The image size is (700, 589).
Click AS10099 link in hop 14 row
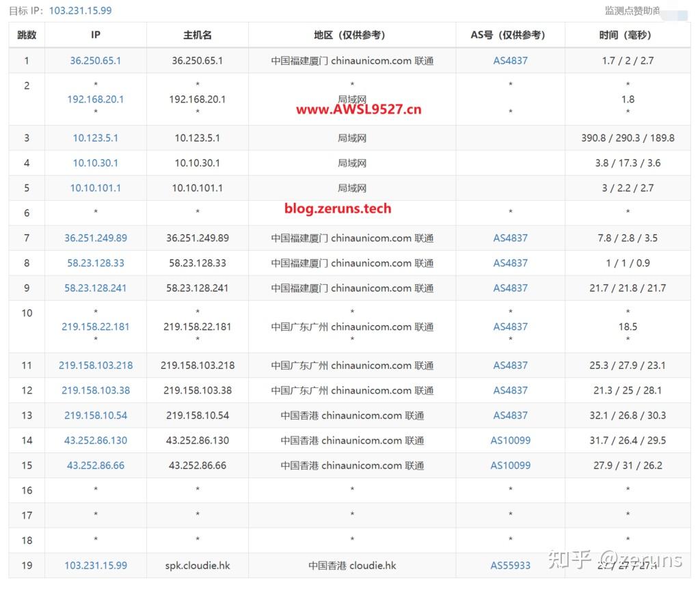510,440
